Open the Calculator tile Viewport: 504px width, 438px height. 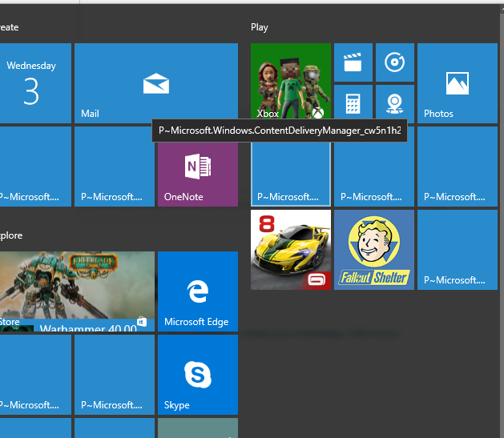coord(353,102)
